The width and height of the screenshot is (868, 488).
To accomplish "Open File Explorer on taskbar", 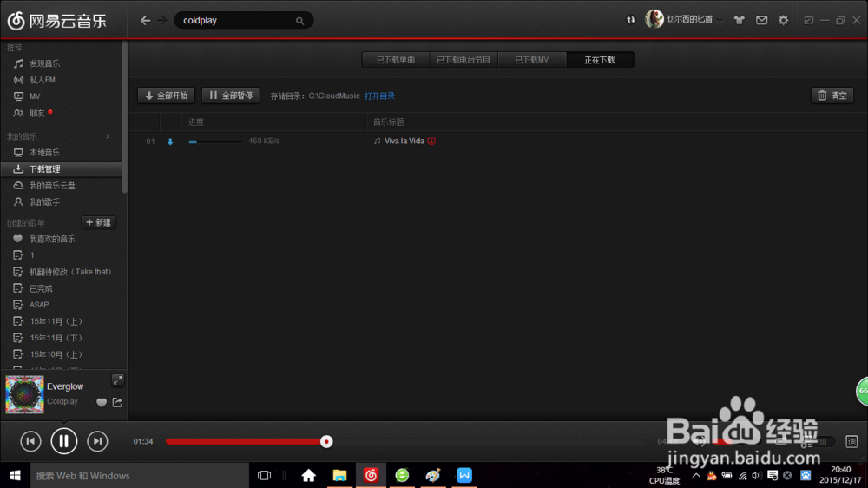I will click(x=339, y=475).
